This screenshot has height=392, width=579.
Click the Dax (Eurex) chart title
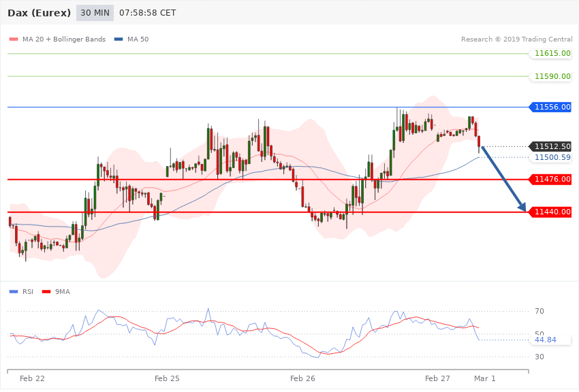pos(39,13)
